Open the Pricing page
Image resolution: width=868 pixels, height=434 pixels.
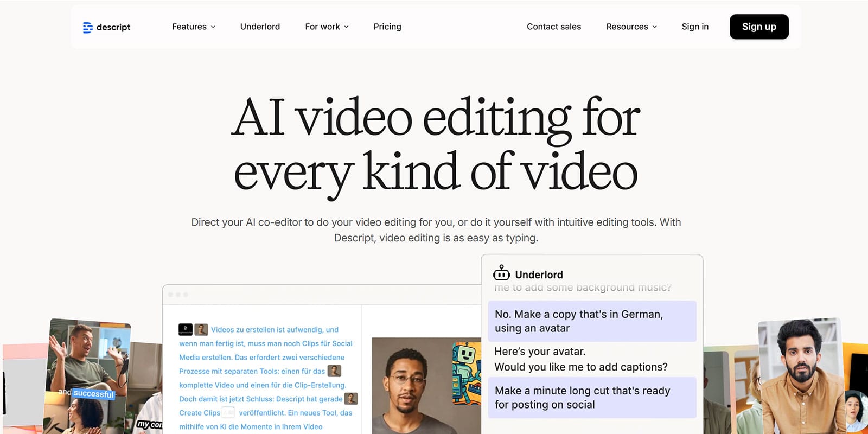coord(387,27)
